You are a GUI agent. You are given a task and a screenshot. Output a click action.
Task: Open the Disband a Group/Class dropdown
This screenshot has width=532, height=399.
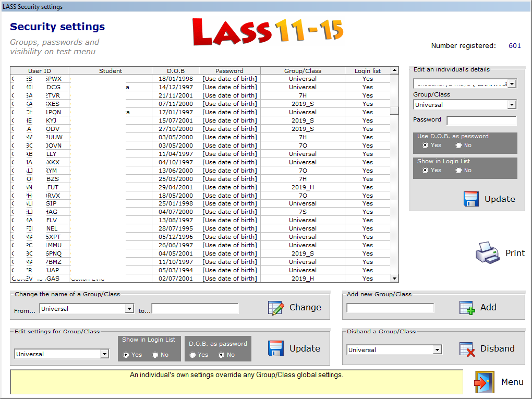click(438, 350)
